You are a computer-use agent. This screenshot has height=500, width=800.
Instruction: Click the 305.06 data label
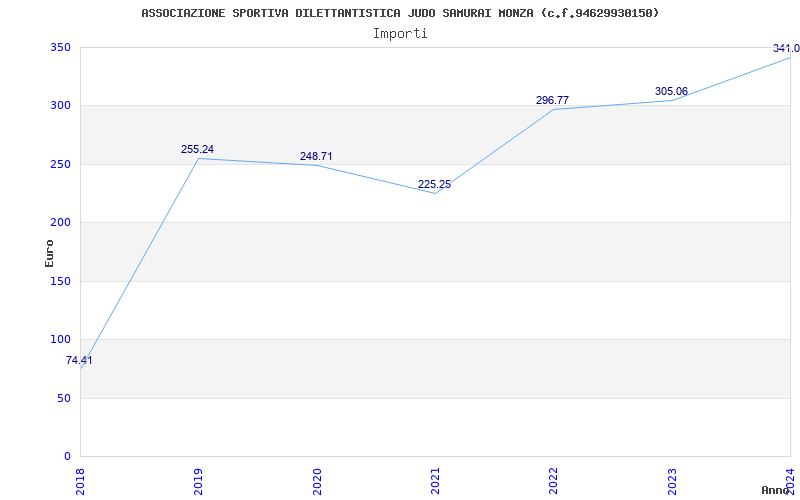(x=671, y=92)
